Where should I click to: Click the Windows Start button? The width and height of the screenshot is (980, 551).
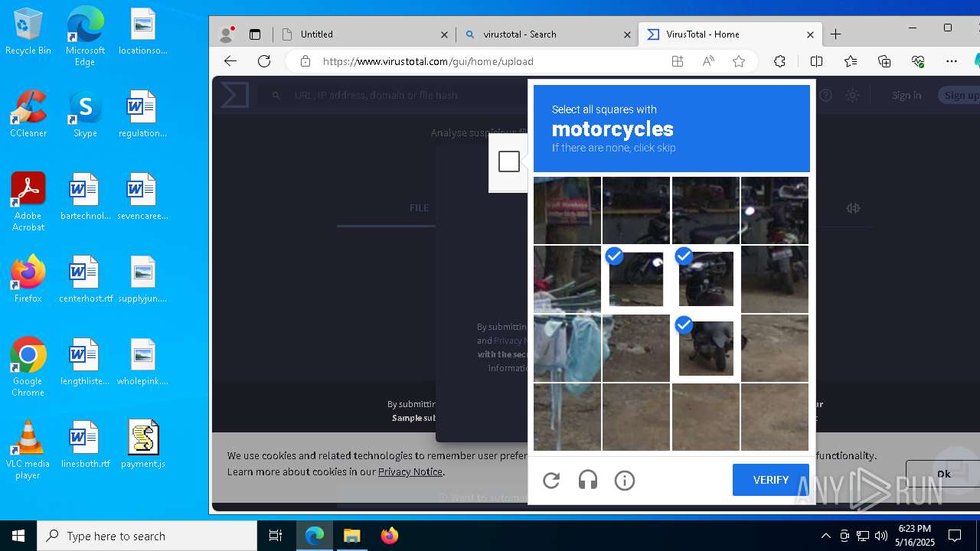pyautogui.click(x=18, y=536)
